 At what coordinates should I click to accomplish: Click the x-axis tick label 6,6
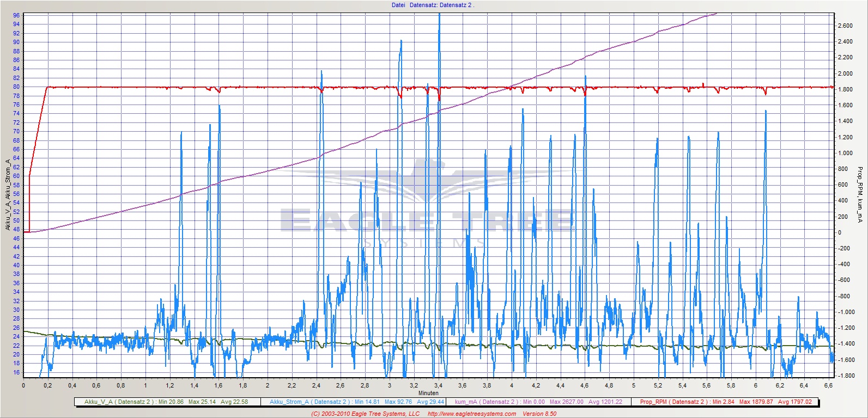[829, 385]
